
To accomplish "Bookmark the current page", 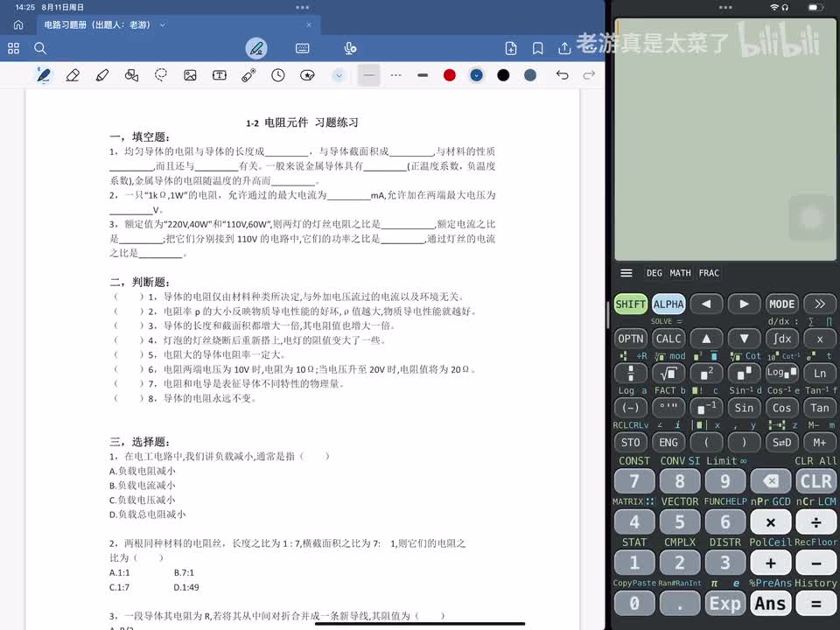I will coord(537,49).
